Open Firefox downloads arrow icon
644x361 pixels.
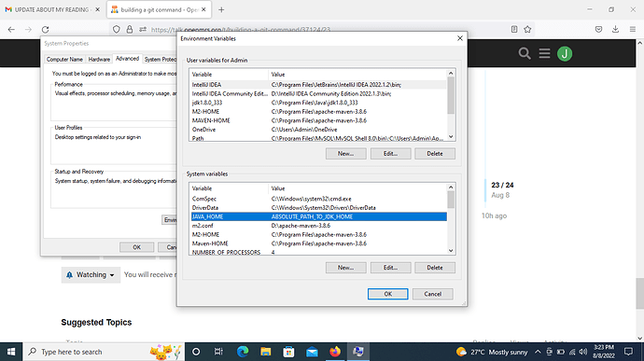coord(615,29)
